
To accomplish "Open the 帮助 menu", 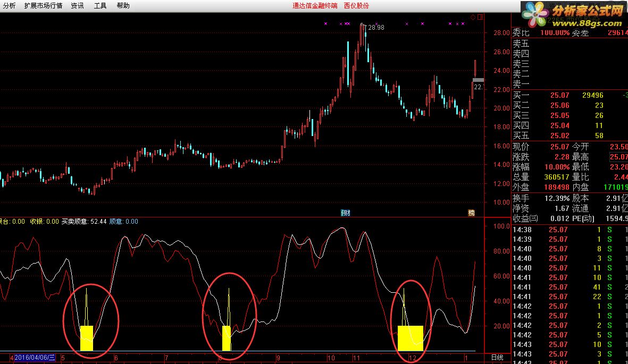I will click(x=123, y=6).
